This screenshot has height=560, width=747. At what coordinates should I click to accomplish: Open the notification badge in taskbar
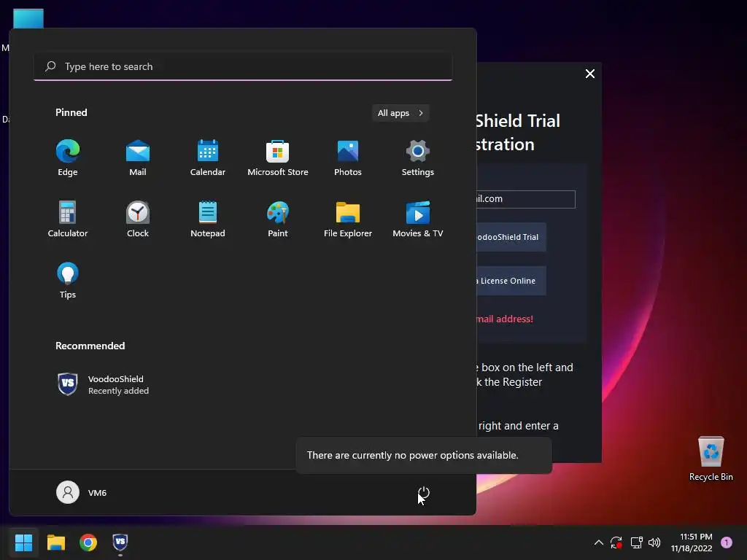[727, 542]
